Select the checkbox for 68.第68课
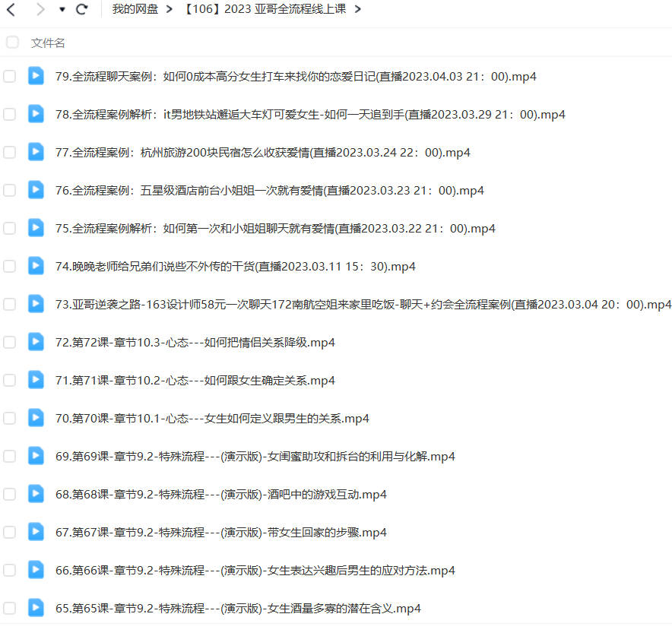 9,494
